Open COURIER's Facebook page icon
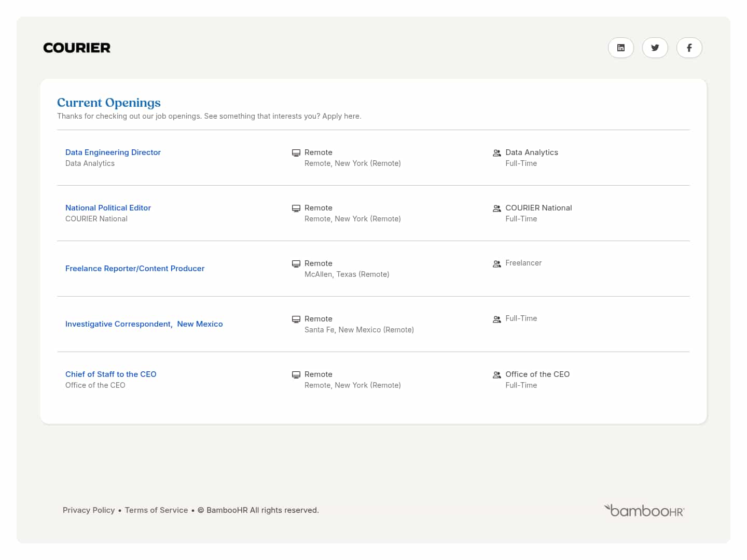 coord(689,48)
